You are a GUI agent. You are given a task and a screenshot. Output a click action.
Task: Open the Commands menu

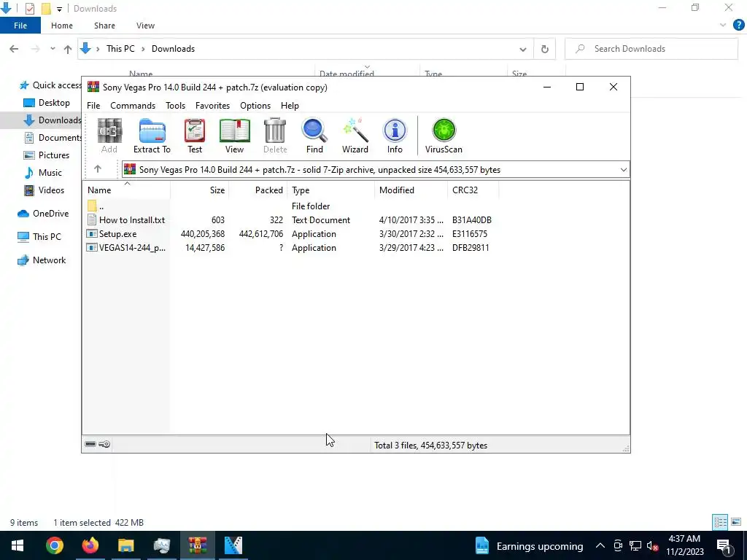click(x=133, y=106)
